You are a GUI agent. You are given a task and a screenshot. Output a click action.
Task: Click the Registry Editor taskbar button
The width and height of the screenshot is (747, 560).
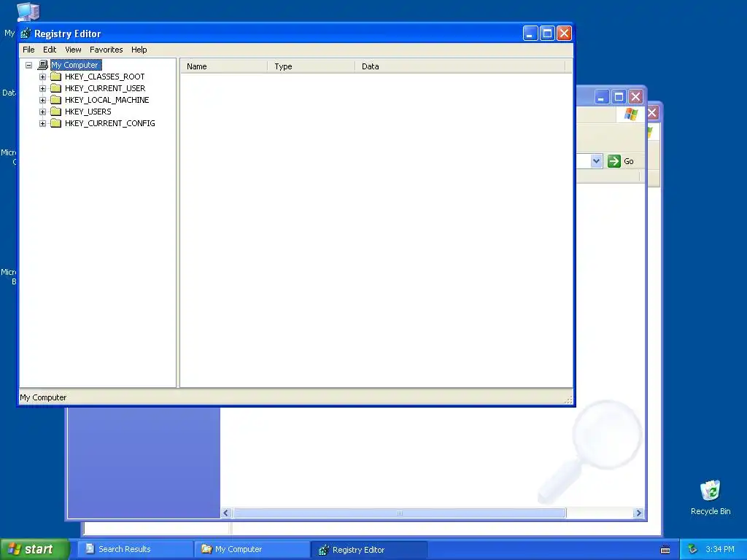pyautogui.click(x=368, y=550)
